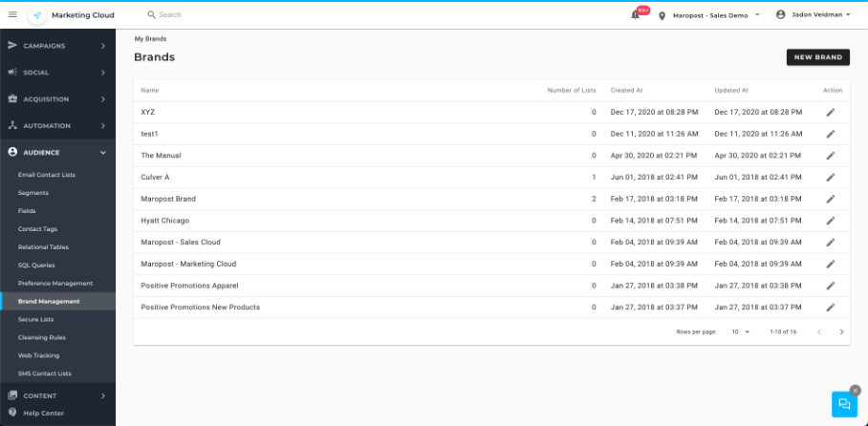Click the My Brands breadcrumb
This screenshot has width=868, height=426.
click(150, 39)
